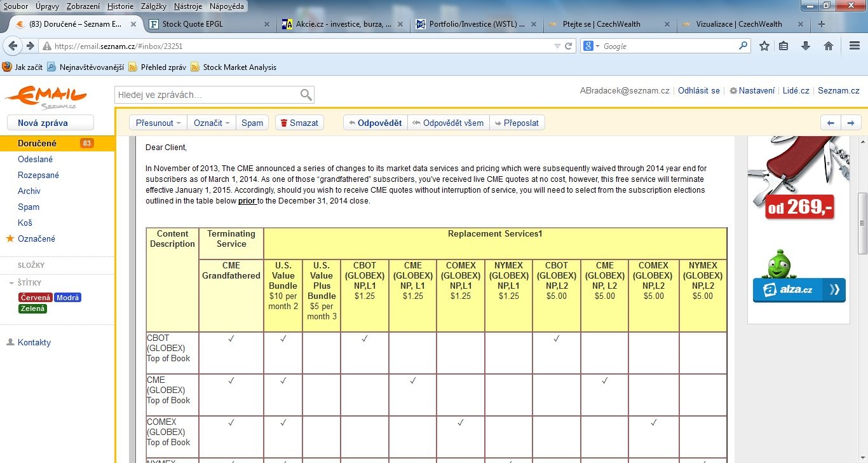Viewport: 868px width, 463px height.
Task: Select the Červená label
Action: [x=36, y=298]
